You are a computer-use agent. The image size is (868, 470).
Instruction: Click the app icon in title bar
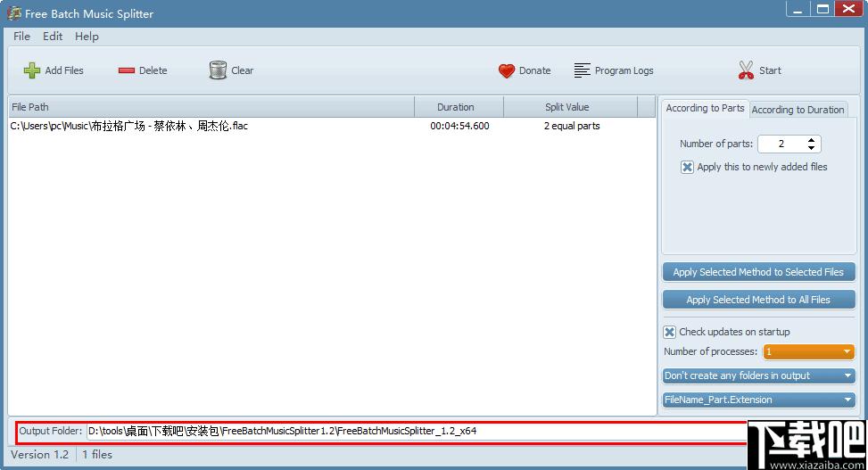14,13
